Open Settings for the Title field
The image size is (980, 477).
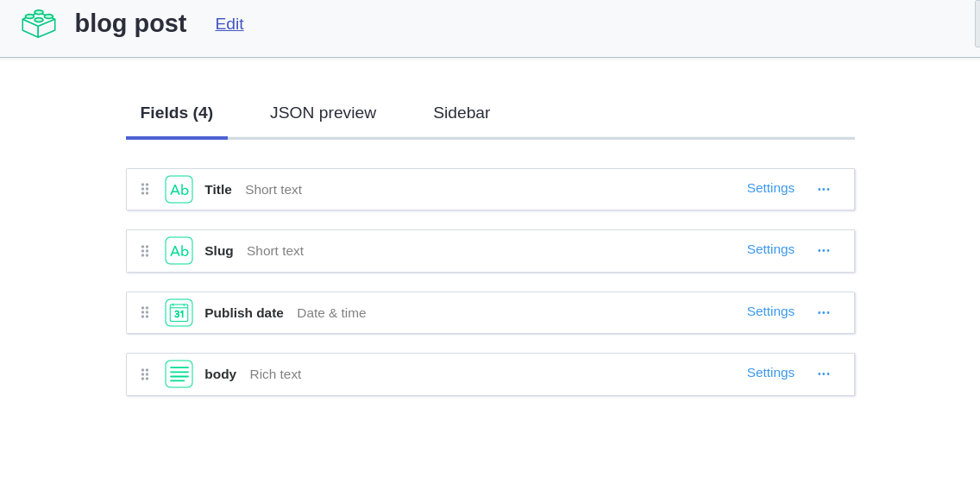click(770, 188)
